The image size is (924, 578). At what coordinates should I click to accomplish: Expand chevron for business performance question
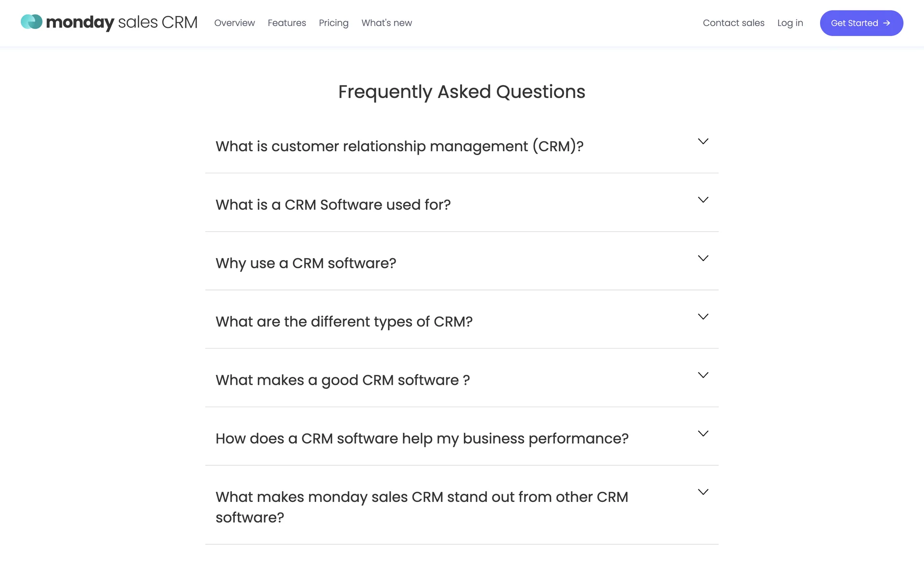click(703, 433)
